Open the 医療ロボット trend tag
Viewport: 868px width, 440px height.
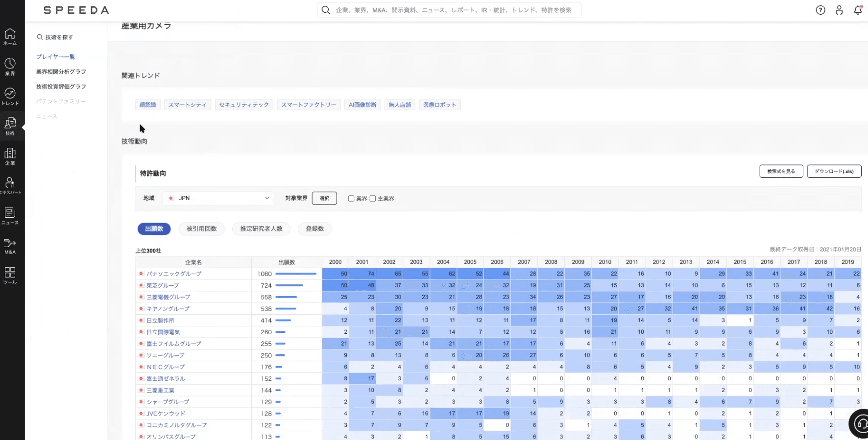440,105
